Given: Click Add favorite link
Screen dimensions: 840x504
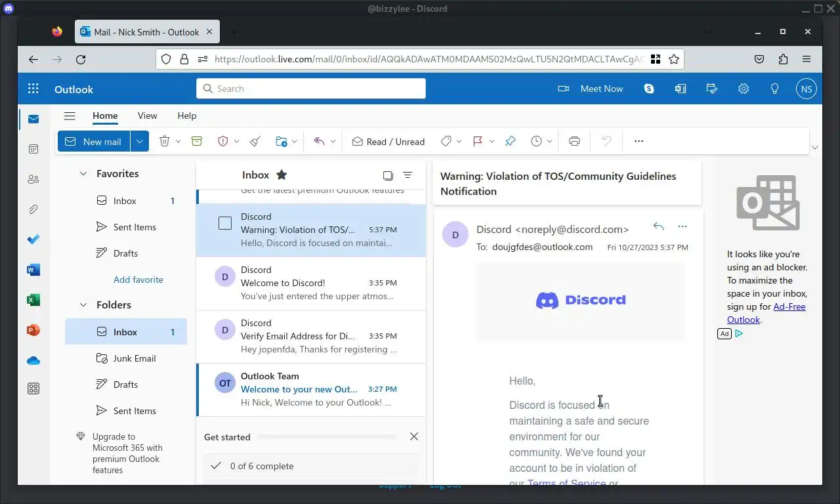Looking at the screenshot, I should coord(138,280).
